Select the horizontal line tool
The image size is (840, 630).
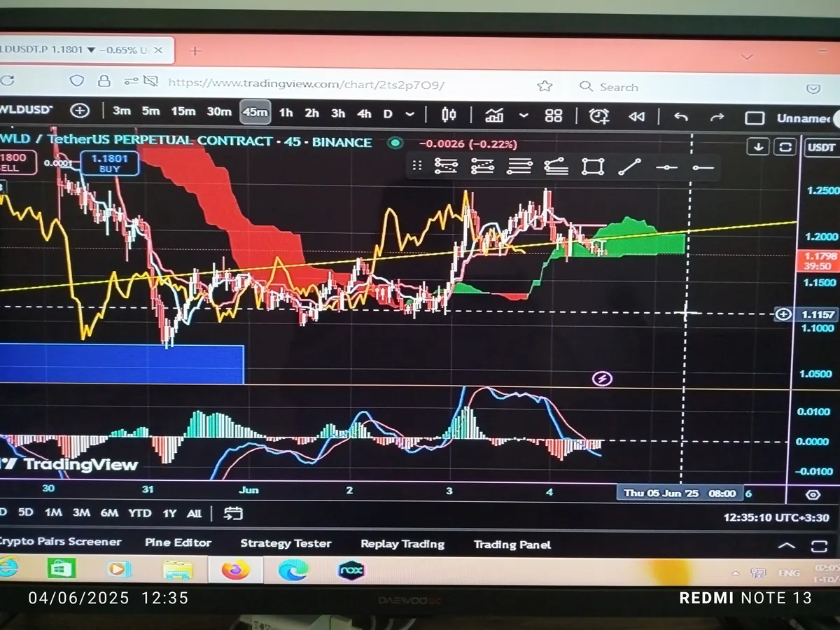point(667,167)
